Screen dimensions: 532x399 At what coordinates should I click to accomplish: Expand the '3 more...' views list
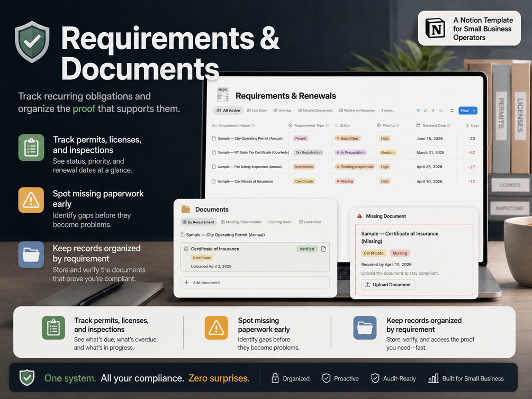pyautogui.click(x=387, y=111)
